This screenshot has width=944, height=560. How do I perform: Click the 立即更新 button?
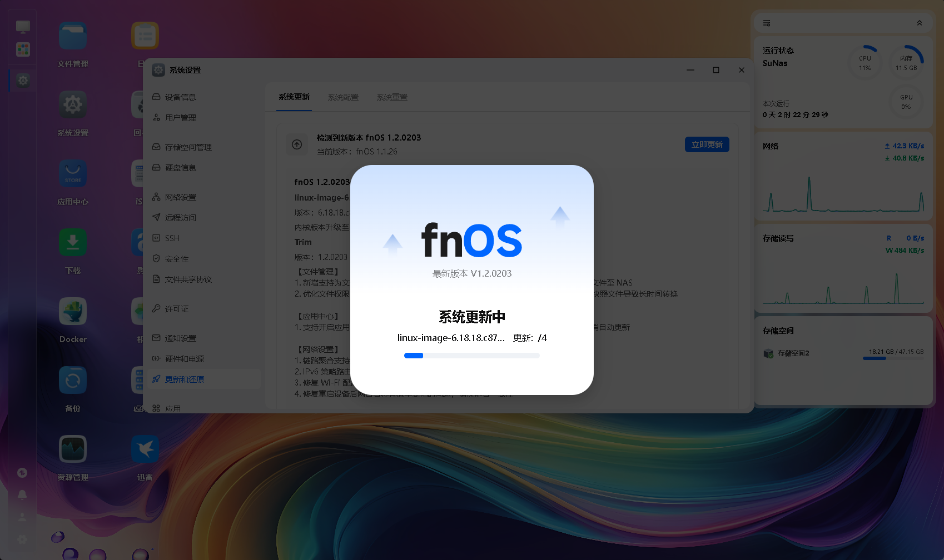[x=707, y=144]
